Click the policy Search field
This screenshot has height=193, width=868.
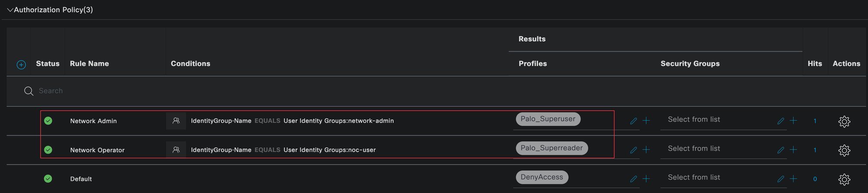tap(174, 91)
